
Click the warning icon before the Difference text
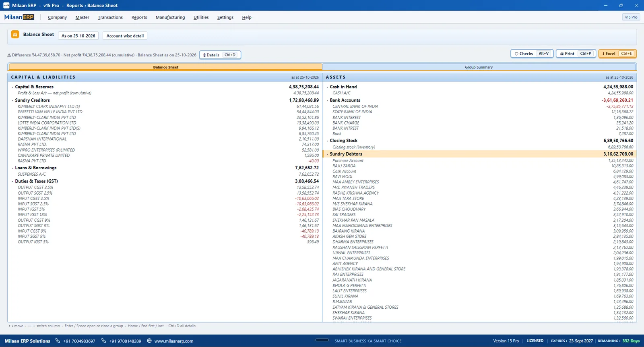point(9,55)
